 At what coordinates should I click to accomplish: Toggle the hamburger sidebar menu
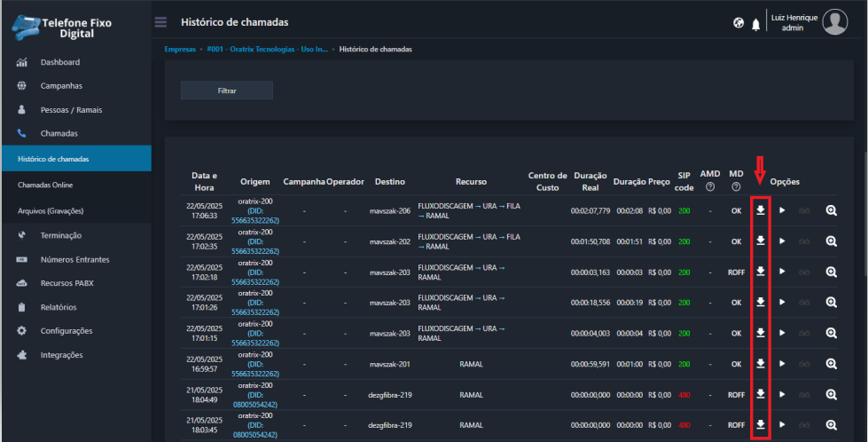pos(160,22)
